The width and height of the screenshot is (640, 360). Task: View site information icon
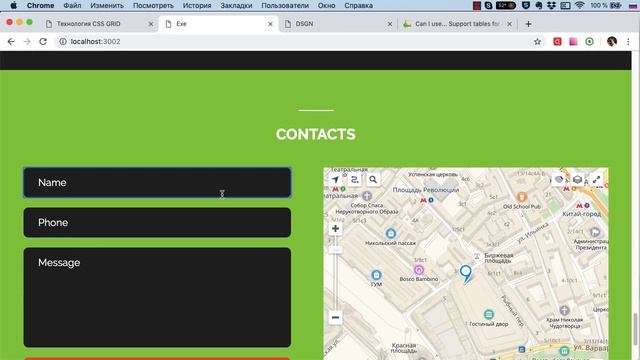[x=63, y=42]
